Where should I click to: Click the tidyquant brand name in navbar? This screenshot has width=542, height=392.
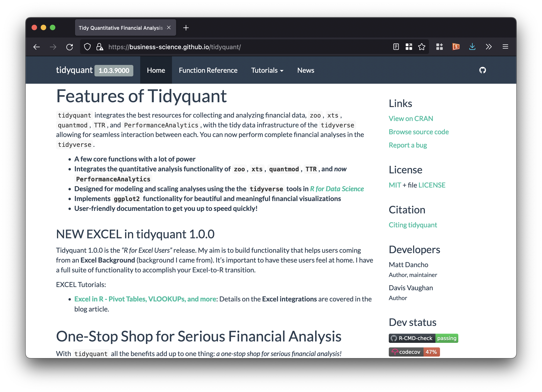pos(74,70)
